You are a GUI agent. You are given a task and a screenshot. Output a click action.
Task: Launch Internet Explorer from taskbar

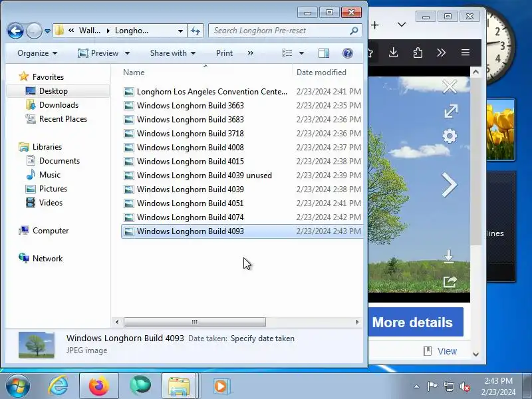point(58,386)
